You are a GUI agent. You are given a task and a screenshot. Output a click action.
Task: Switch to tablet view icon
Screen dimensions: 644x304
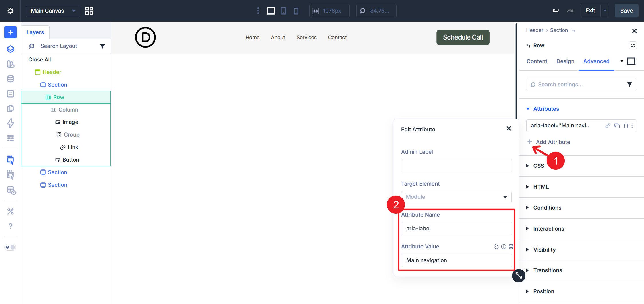click(x=283, y=11)
